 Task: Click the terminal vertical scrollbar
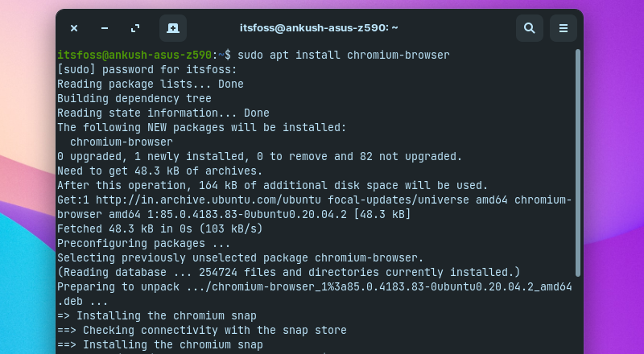click(577, 161)
